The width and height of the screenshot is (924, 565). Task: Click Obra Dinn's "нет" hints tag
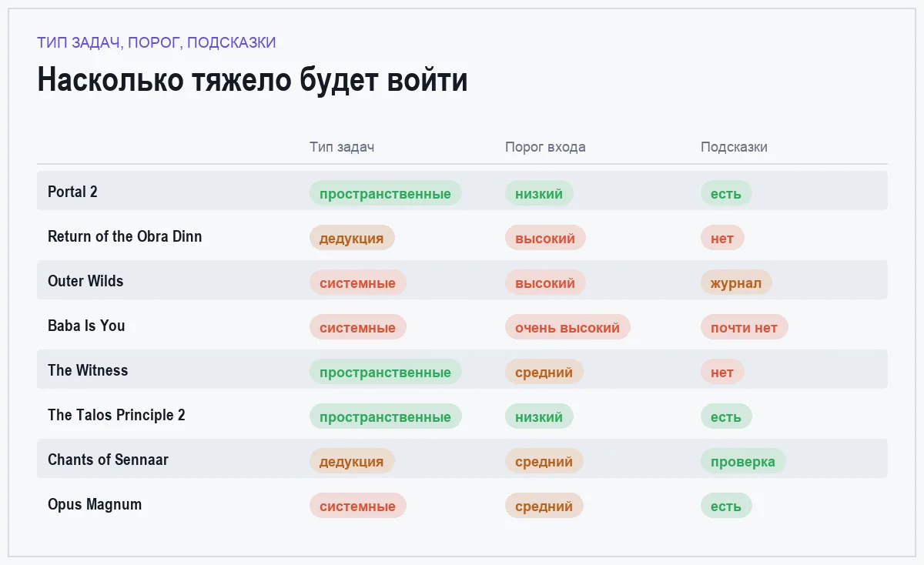[x=722, y=238]
